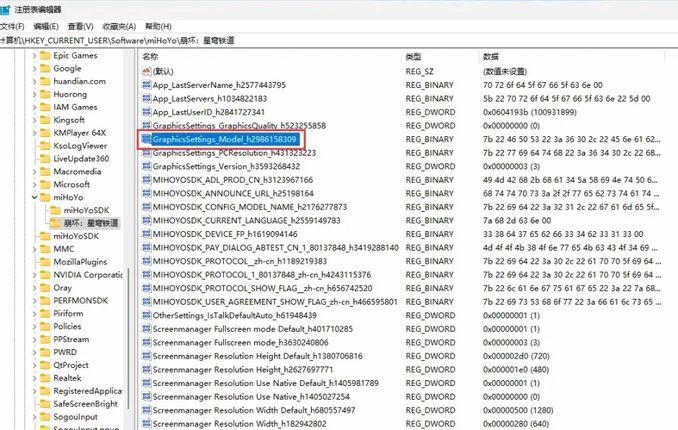Click the miHoYoSDK subfolder icon under miHoYo
678x430 pixels.
(56, 210)
